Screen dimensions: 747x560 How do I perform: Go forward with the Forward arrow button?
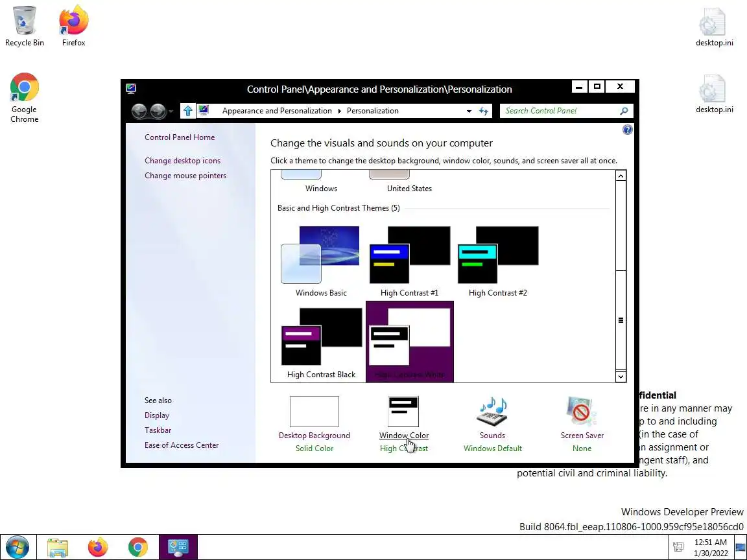(x=158, y=111)
